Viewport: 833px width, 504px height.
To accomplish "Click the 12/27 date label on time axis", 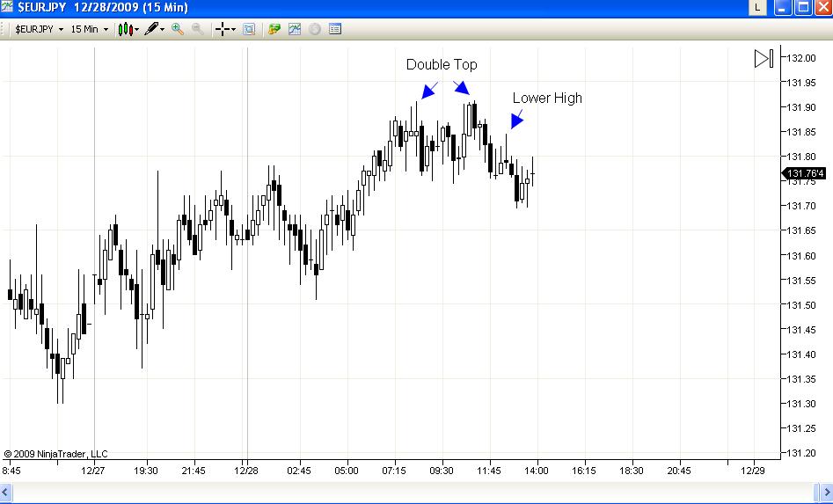I will pyautogui.click(x=93, y=471).
